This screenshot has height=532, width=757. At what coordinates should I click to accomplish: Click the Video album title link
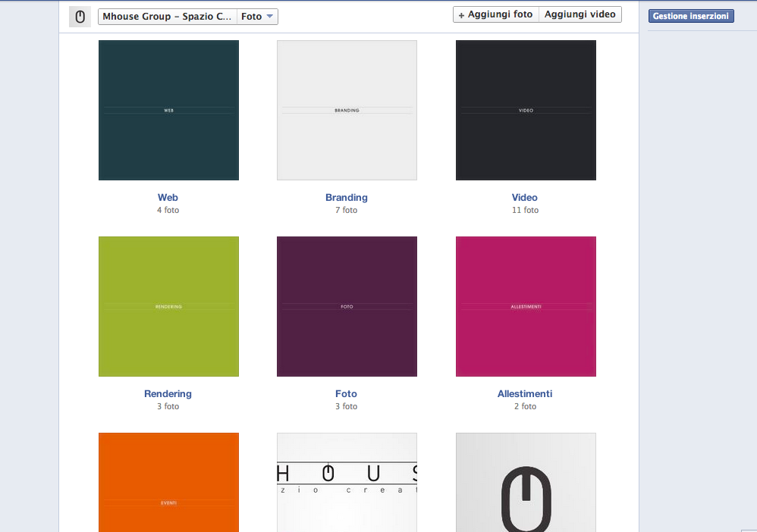525,198
